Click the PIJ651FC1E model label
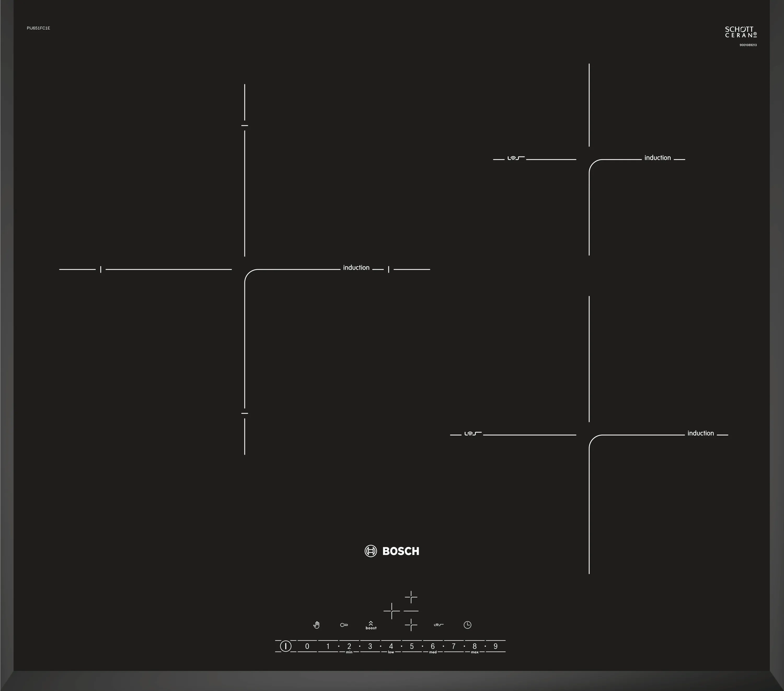The image size is (784, 691). pyautogui.click(x=38, y=28)
